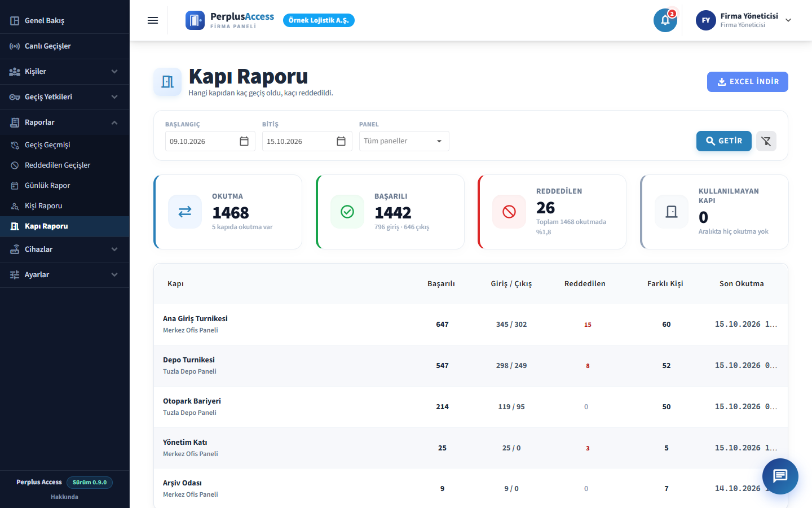This screenshot has width=812, height=508.
Task: Click the Okutma swap arrows icon
Action: click(x=185, y=212)
